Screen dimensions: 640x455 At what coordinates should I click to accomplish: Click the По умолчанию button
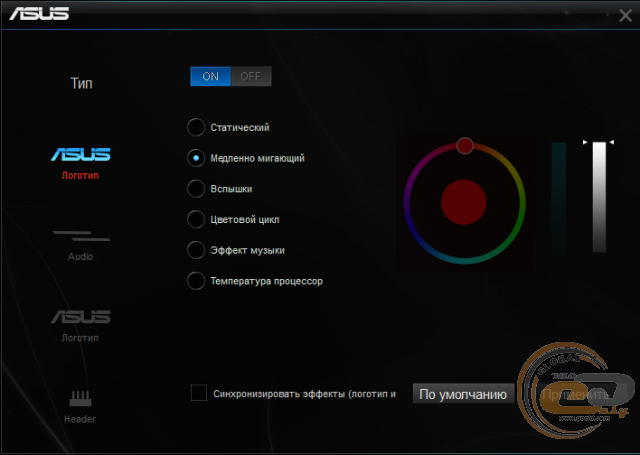[463, 394]
